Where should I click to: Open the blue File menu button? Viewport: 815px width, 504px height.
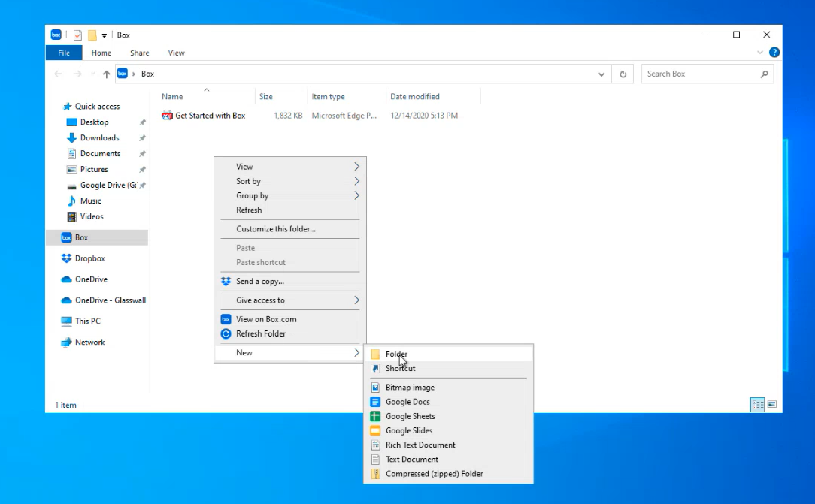(64, 53)
